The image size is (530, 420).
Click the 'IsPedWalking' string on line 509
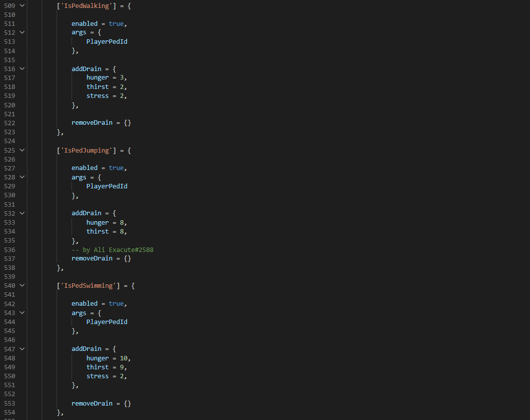86,6
